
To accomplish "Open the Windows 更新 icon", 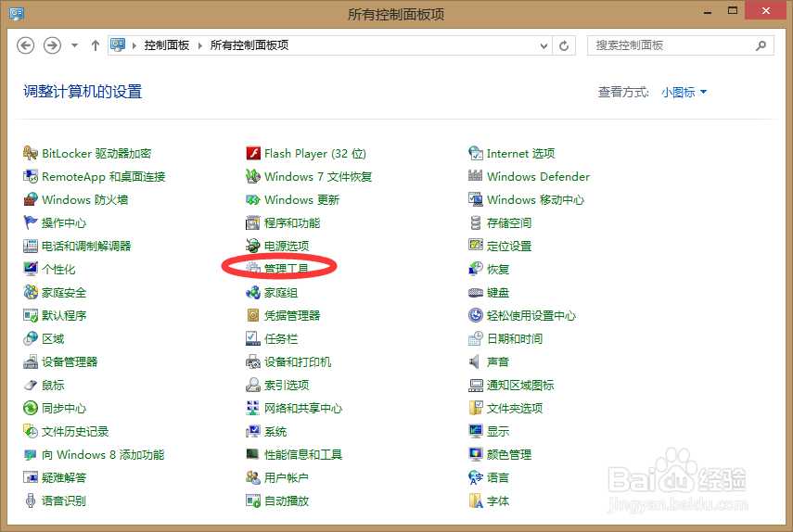I will [253, 199].
